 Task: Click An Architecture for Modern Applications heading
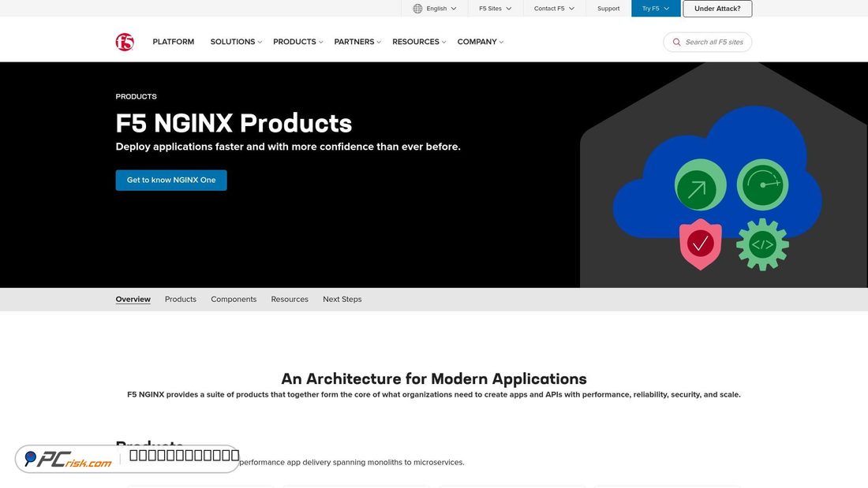[434, 378]
